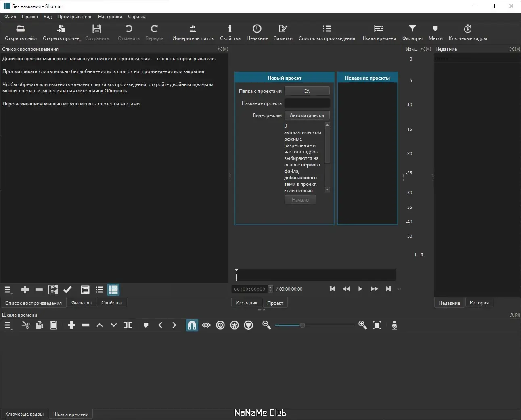Open the Правка menu

coord(30,17)
